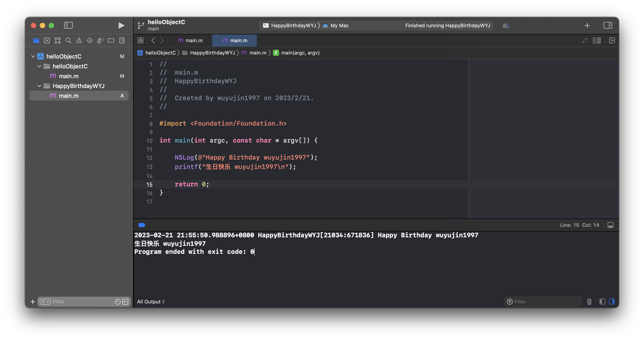Open the Report navigator
This screenshot has height=341, width=644.
tap(122, 40)
